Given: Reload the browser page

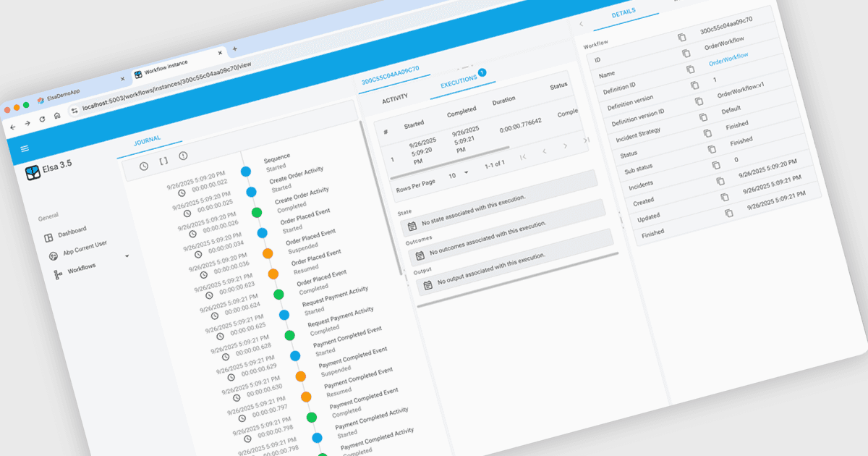Looking at the screenshot, I should [x=42, y=119].
